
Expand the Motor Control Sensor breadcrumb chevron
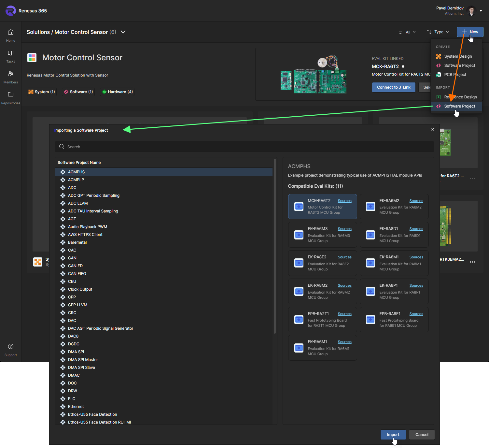point(123,32)
